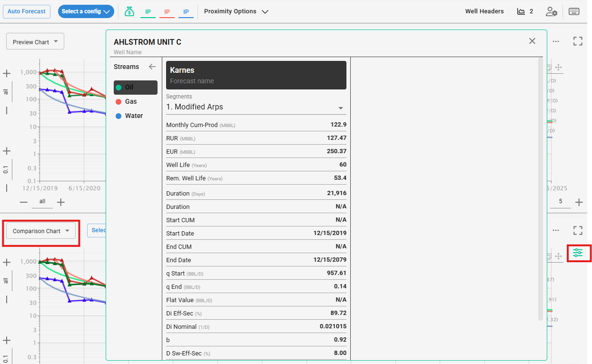Click the b value 0.92

340,340
